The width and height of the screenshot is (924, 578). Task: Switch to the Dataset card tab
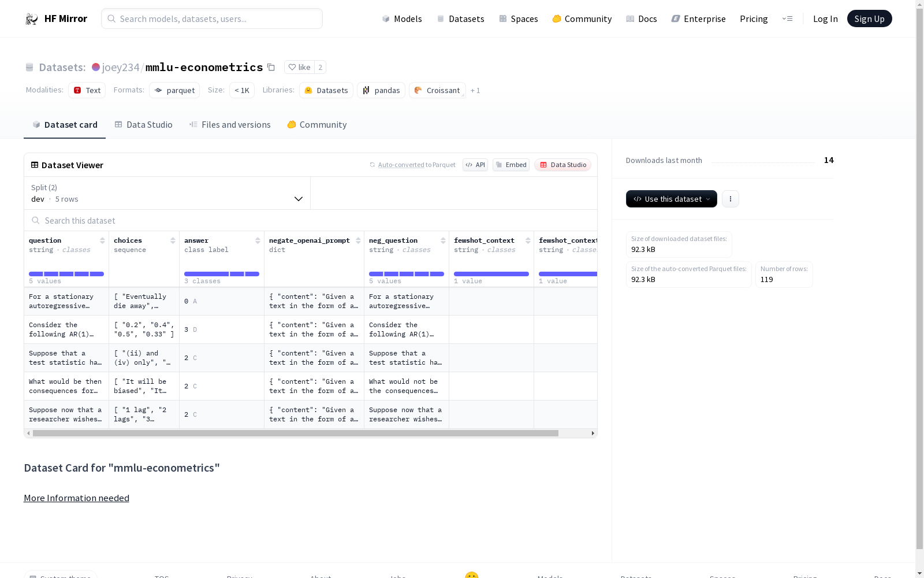[65, 125]
